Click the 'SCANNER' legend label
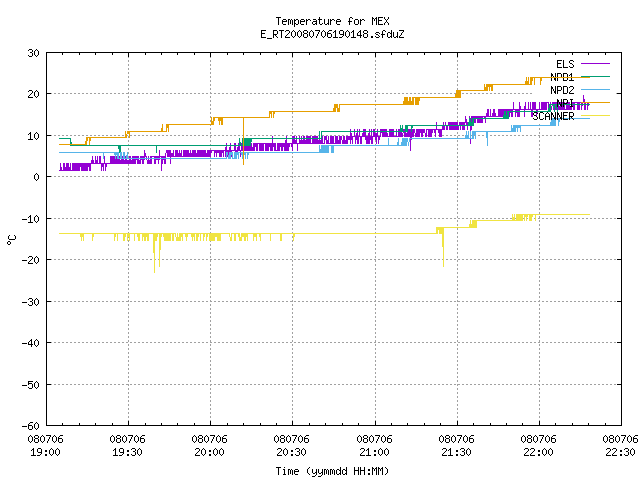 553,116
